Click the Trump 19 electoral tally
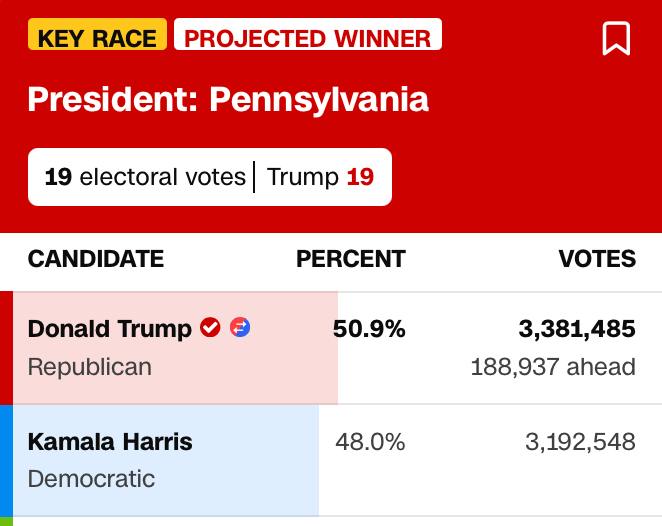The image size is (662, 526). [320, 177]
